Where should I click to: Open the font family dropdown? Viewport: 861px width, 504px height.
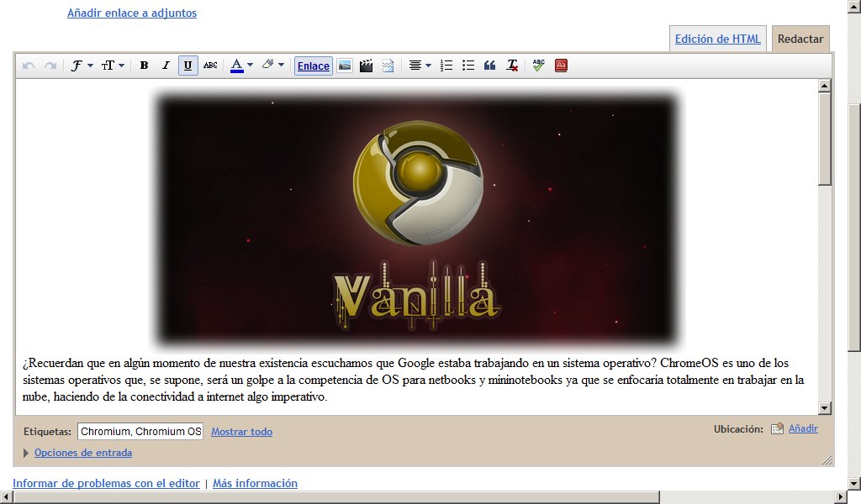pyautogui.click(x=82, y=66)
